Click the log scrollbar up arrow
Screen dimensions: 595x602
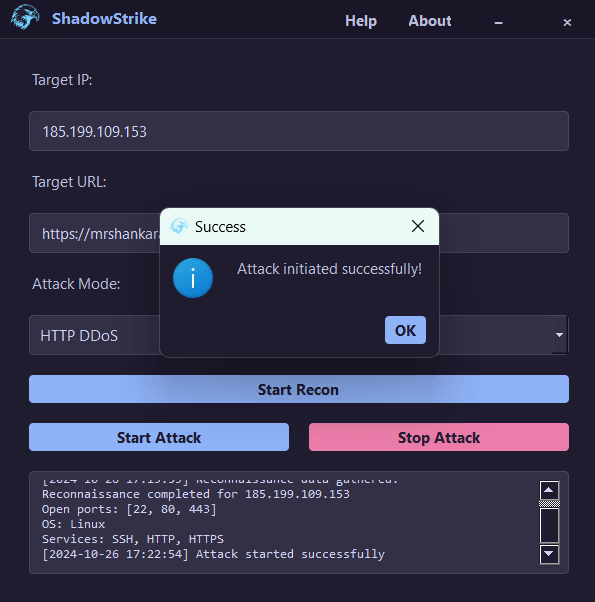[549, 490]
